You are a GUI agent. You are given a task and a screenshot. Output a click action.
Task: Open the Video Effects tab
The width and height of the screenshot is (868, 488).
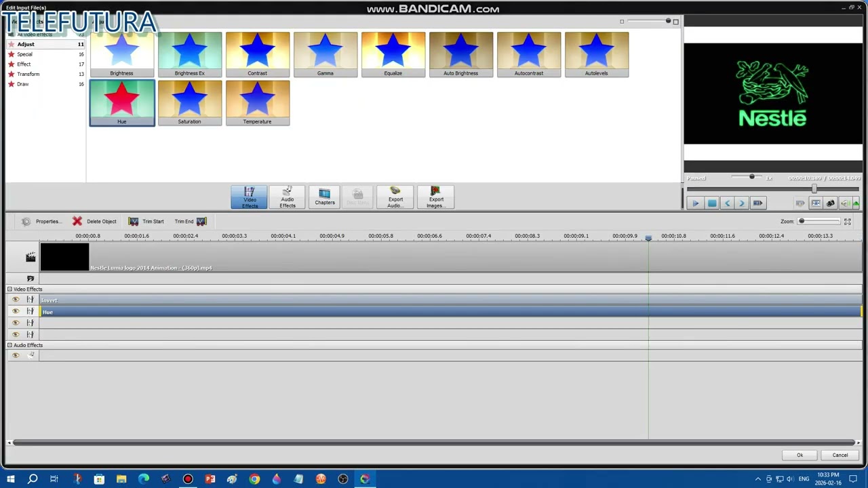[x=249, y=197]
